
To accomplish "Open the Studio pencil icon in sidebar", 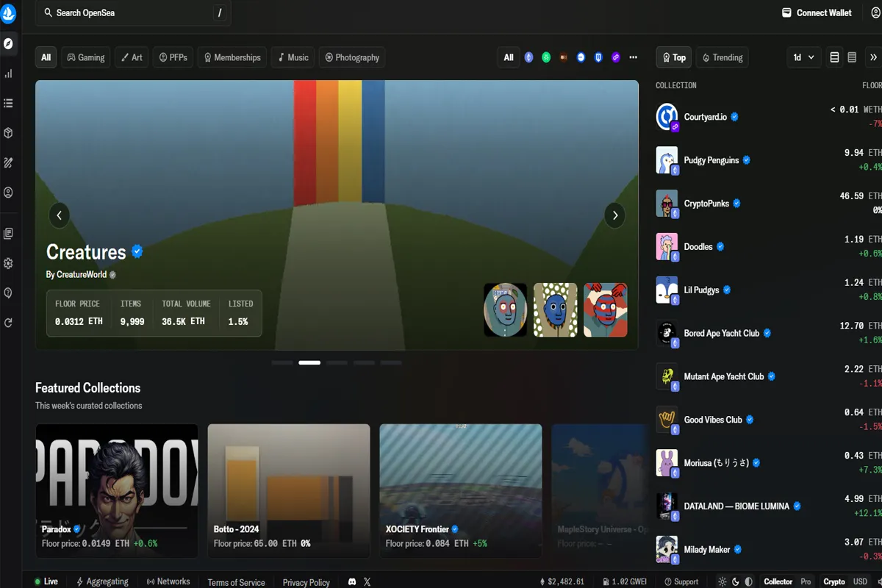I will point(9,162).
